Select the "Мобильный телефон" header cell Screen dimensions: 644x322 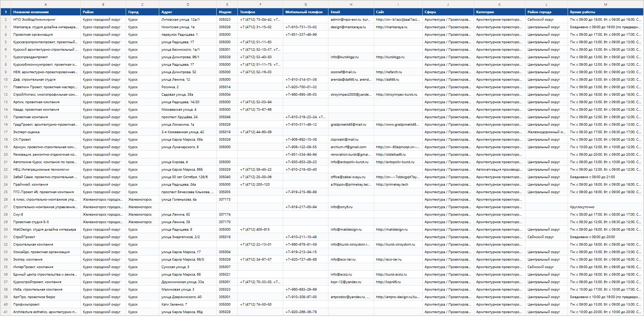pyautogui.click(x=306, y=12)
